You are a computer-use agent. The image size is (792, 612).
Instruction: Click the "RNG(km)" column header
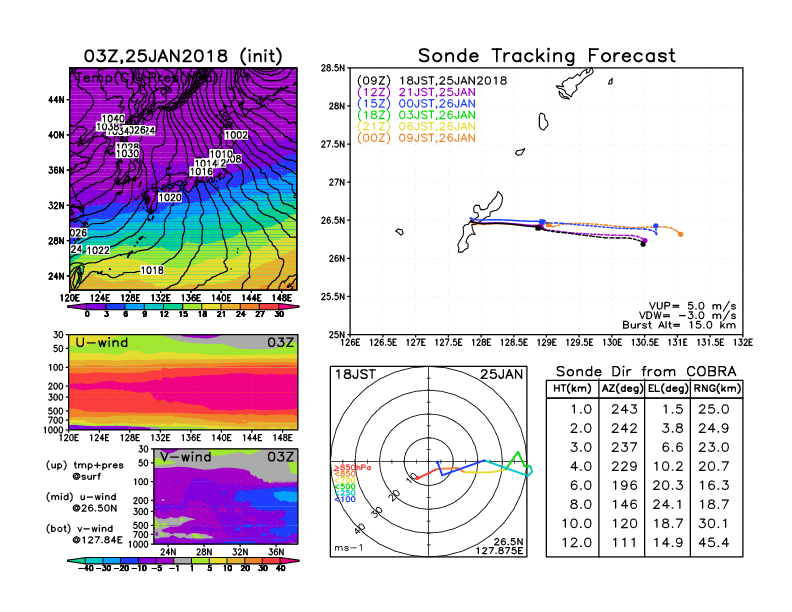point(717,388)
